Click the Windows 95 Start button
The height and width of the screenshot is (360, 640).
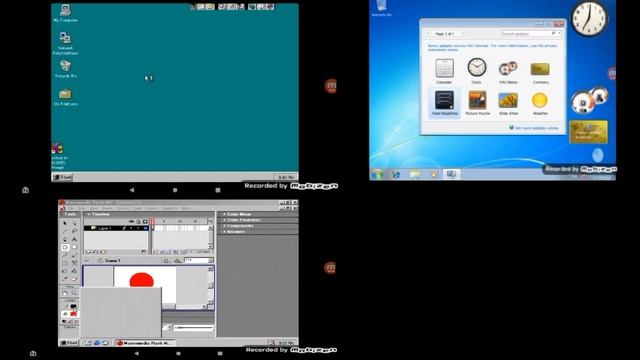pyautogui.click(x=62, y=177)
